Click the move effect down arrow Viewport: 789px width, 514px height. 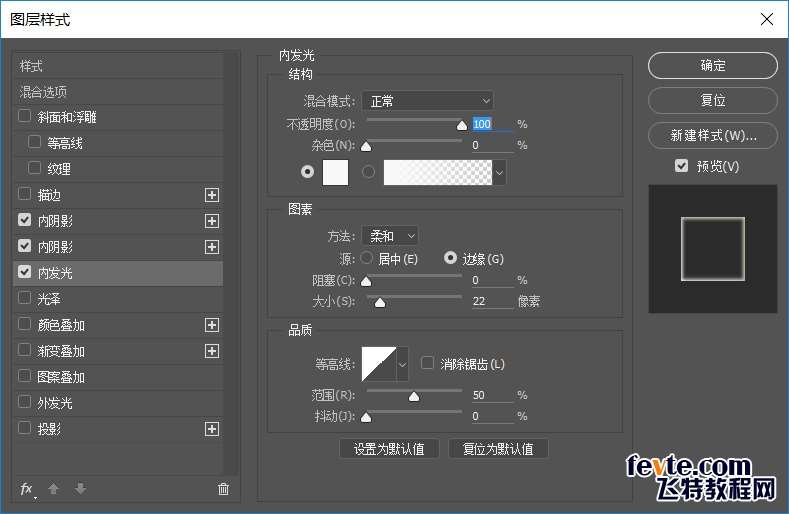click(x=80, y=489)
